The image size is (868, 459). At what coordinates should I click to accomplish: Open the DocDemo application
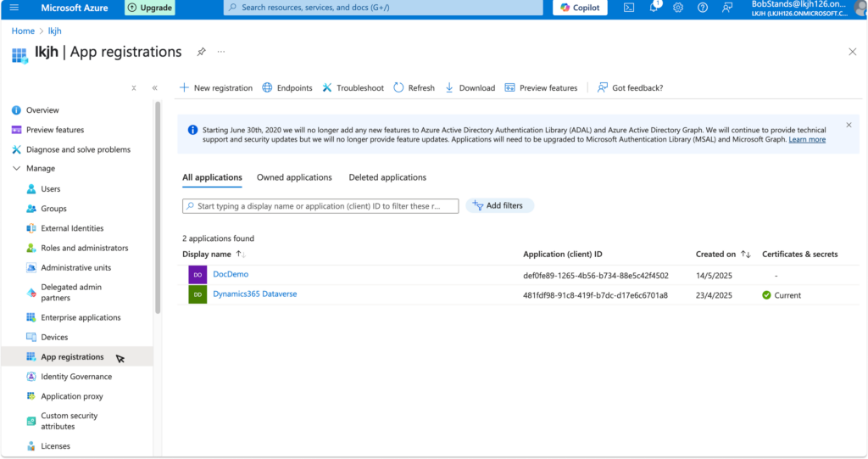231,274
